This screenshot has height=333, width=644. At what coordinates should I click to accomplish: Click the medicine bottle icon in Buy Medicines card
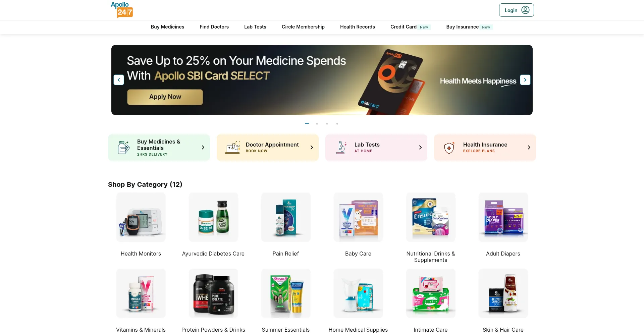click(x=124, y=148)
